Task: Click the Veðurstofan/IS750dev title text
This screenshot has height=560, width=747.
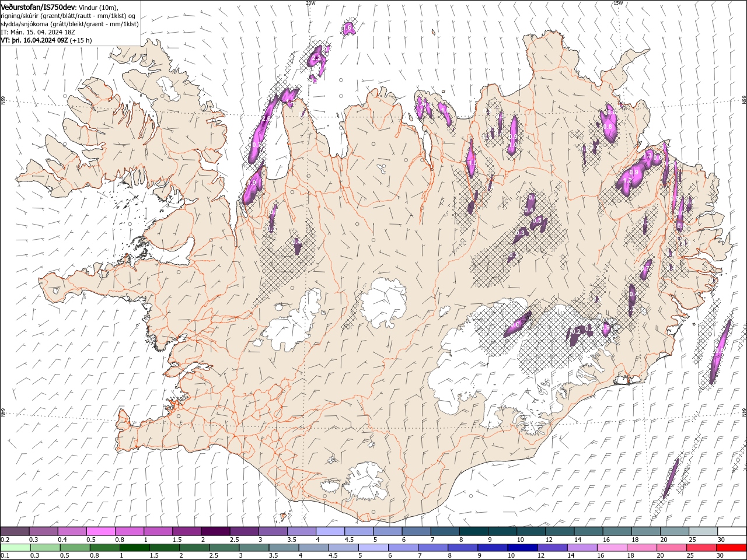Action: coord(38,6)
